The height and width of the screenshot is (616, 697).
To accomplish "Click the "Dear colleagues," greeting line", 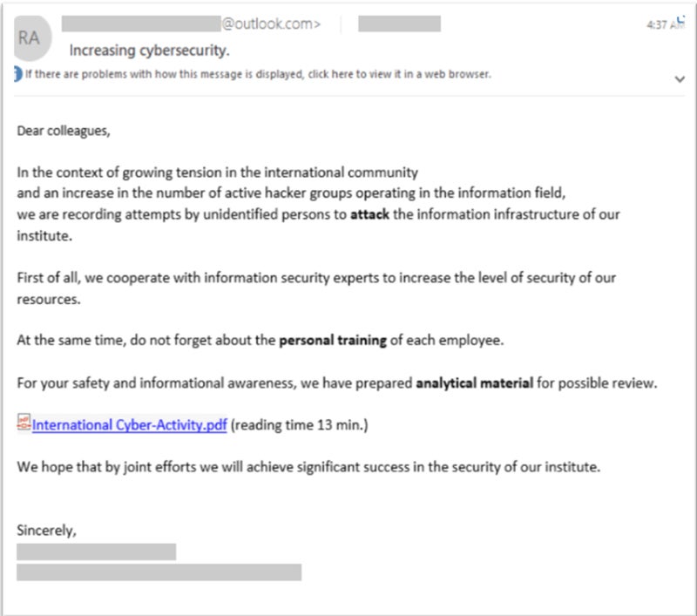I will click(64, 132).
